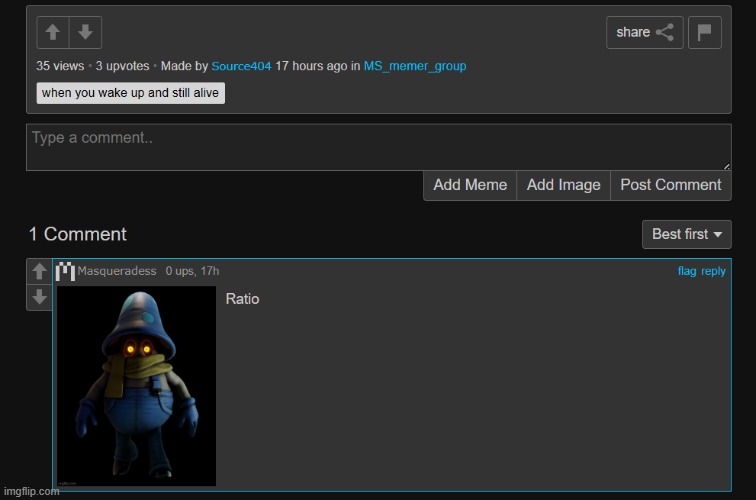Upvote Masqueradess's comment
This screenshot has width=756, height=500.
(40, 271)
